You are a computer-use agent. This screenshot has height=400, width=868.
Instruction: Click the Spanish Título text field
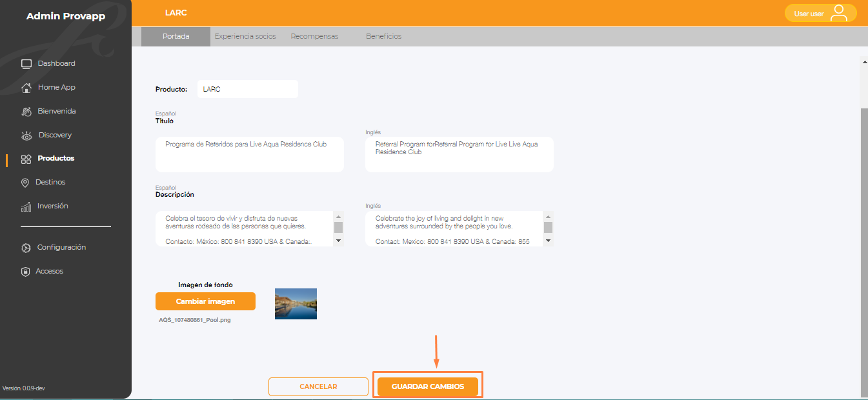click(x=249, y=154)
